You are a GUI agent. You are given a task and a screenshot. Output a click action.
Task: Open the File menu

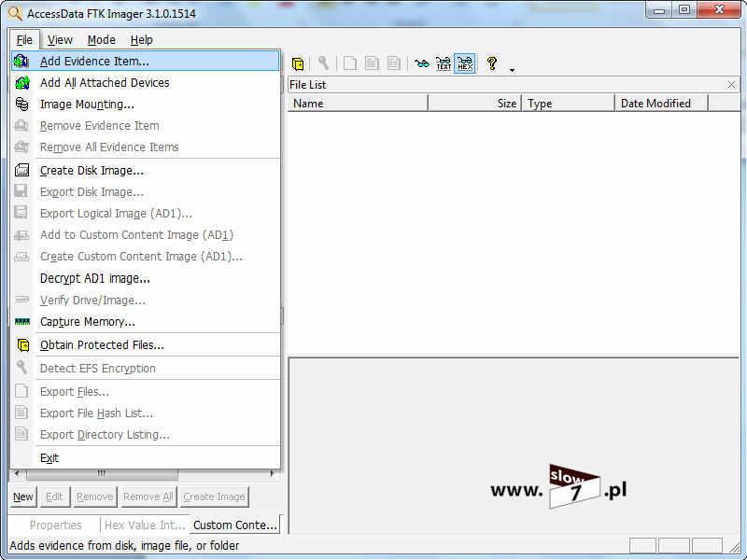click(x=24, y=40)
